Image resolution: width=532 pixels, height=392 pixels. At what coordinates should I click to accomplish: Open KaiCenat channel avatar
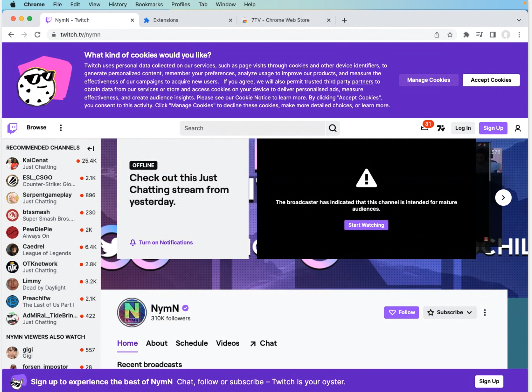12,163
